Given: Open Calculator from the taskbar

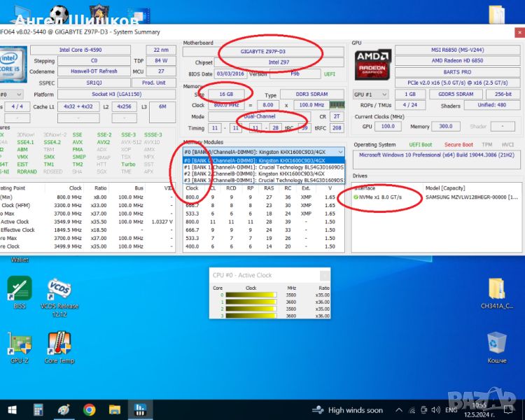Looking at the screenshot, I should [x=38, y=409].
